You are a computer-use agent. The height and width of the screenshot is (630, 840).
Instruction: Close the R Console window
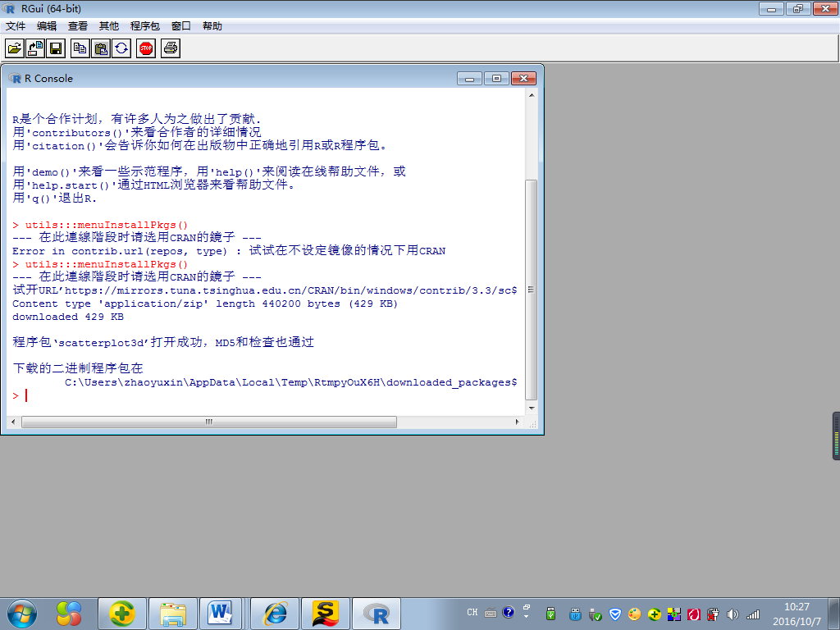[x=523, y=79]
